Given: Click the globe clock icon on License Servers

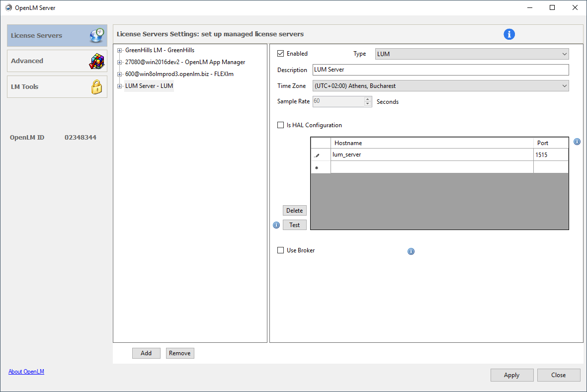Looking at the screenshot, I should [x=96, y=36].
